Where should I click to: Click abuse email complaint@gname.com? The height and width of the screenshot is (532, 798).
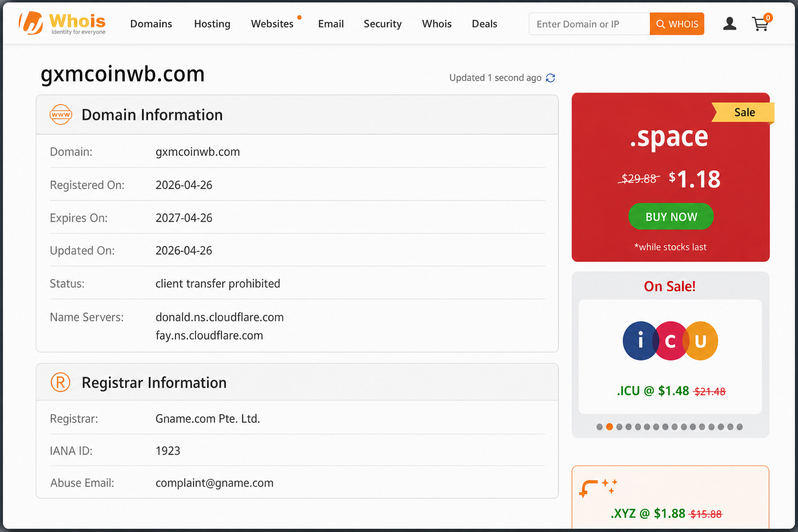[x=215, y=483]
